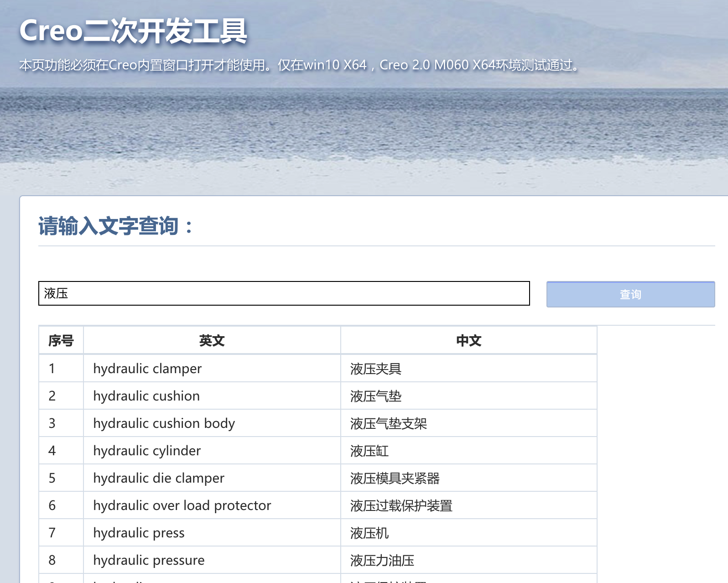
Task: Click the 查询 search button
Action: [x=630, y=294]
